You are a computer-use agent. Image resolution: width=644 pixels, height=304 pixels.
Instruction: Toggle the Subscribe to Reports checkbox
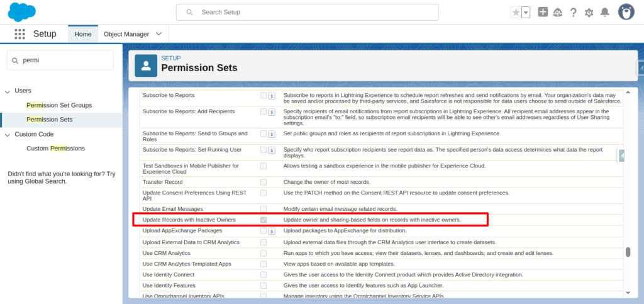click(264, 95)
